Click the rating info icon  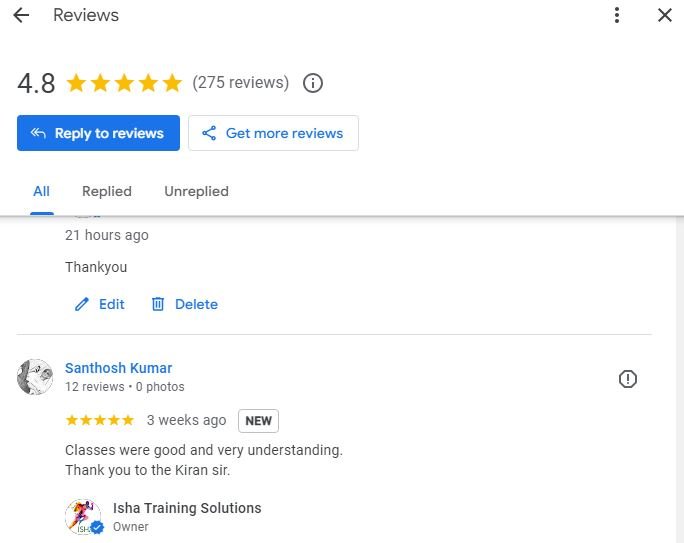[313, 83]
